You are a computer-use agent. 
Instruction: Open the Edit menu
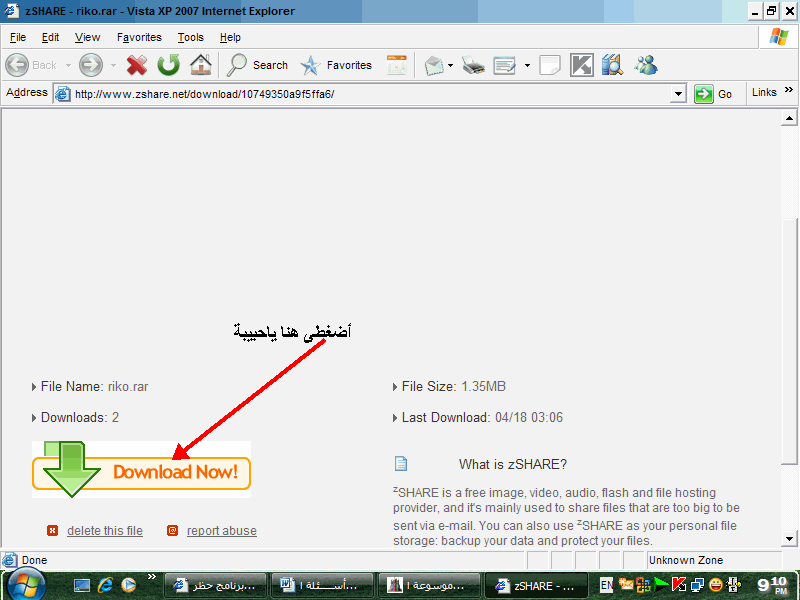[x=50, y=37]
